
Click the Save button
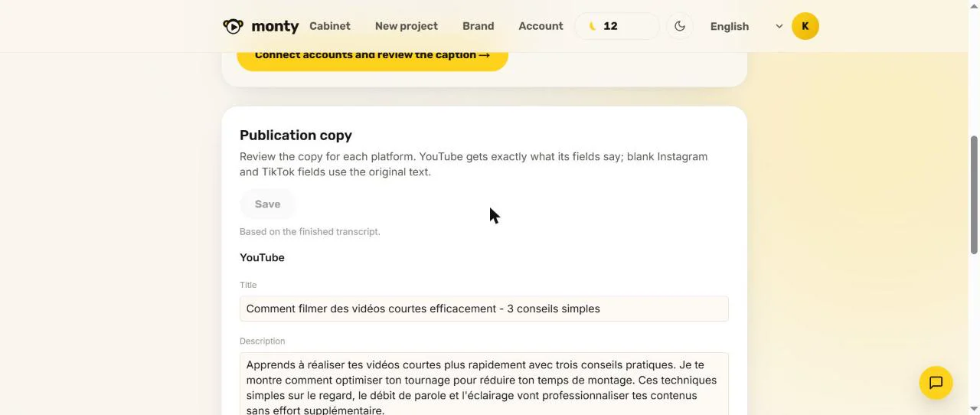click(267, 204)
